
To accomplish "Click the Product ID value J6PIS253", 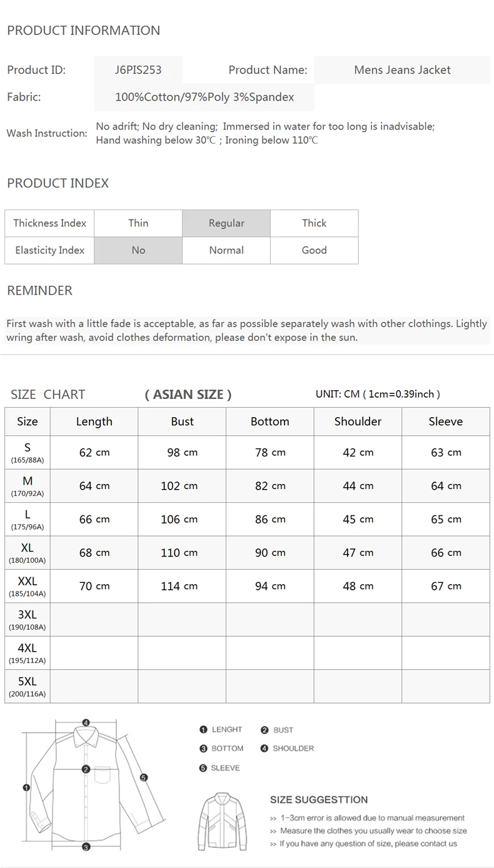I will [x=138, y=70].
